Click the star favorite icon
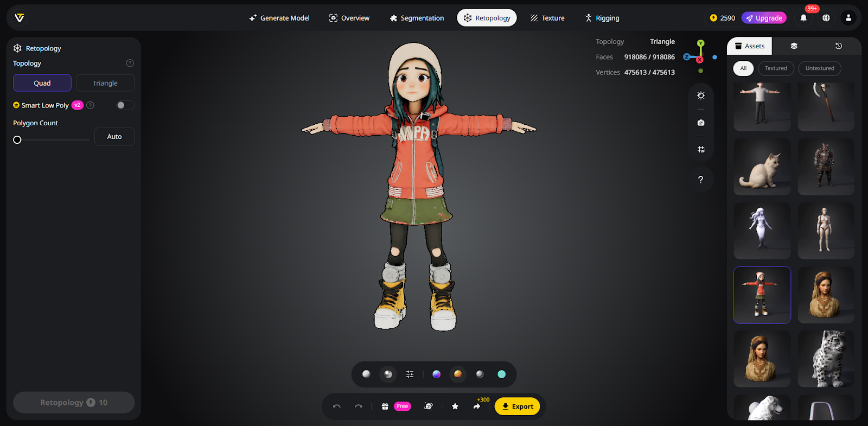The height and width of the screenshot is (426, 868). click(455, 406)
